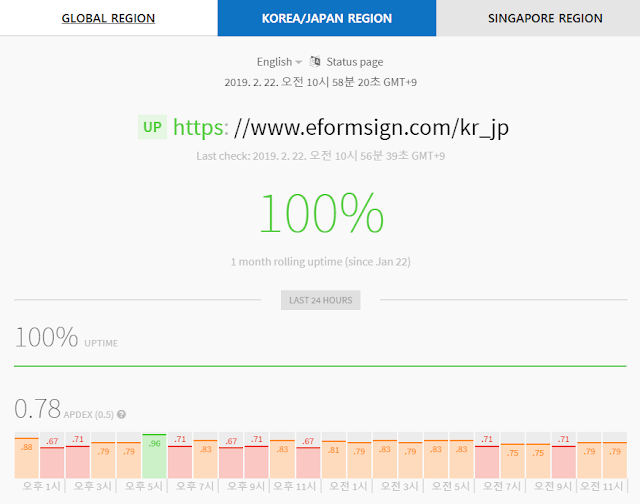Click the .67 bar above 오후 11시

point(308,462)
